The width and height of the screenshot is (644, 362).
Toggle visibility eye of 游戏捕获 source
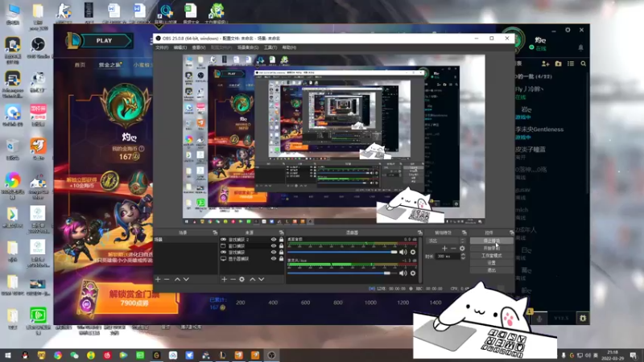click(274, 253)
